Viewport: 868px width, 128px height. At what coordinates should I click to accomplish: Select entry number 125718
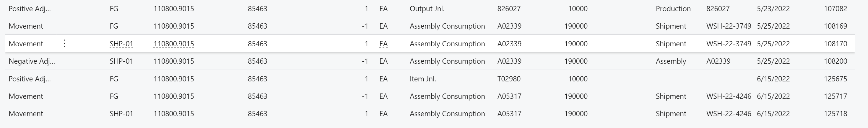pyautogui.click(x=835, y=114)
